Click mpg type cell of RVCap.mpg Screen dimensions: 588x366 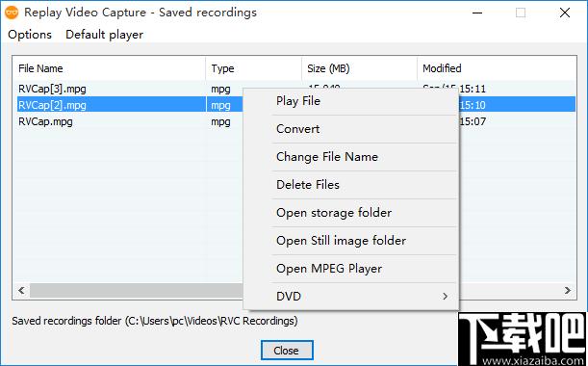pyautogui.click(x=221, y=121)
